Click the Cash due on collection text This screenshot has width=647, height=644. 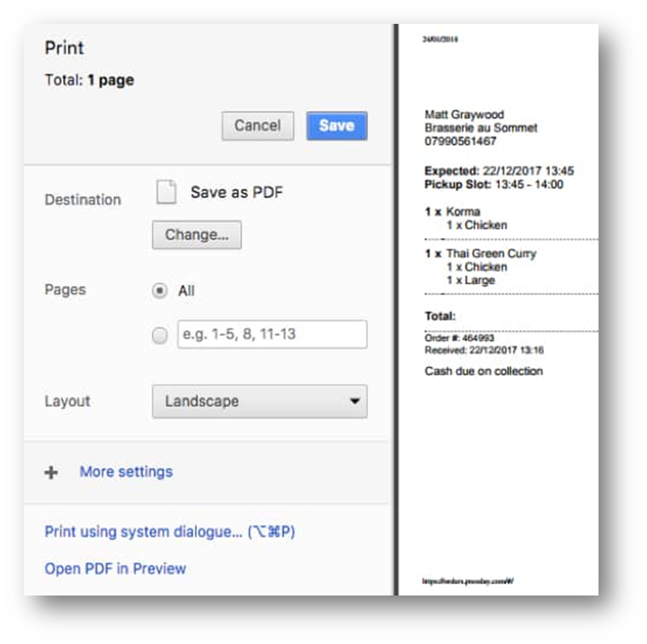tap(484, 371)
